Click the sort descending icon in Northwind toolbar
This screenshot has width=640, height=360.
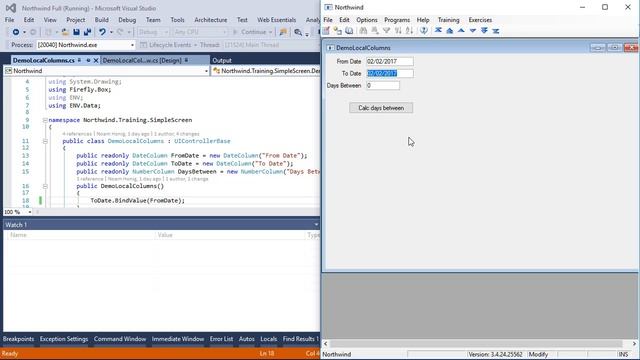coord(409,31)
